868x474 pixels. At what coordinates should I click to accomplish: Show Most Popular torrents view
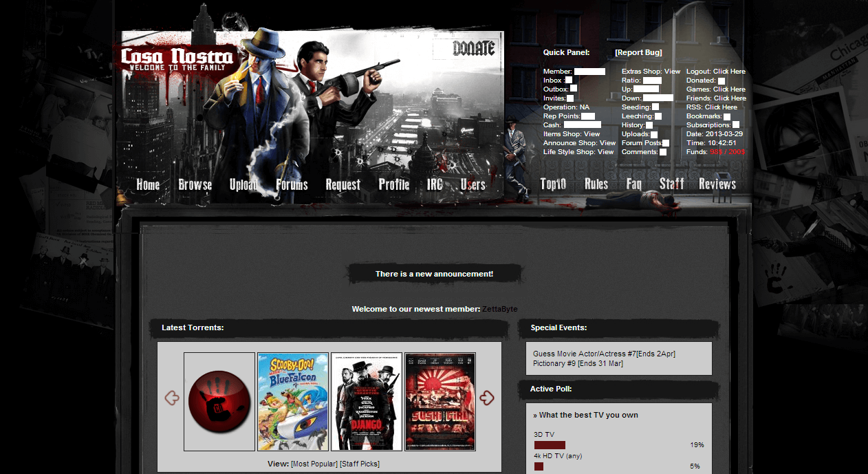(x=314, y=464)
